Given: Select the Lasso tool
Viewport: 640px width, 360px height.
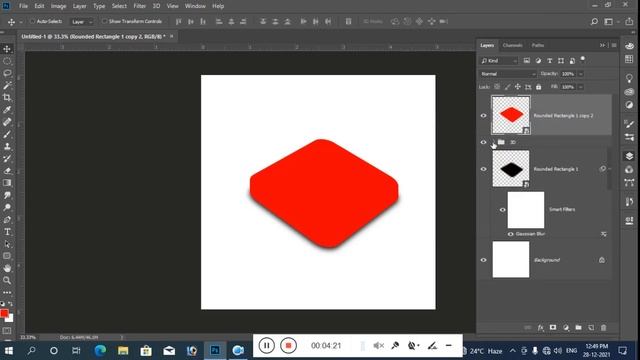Looking at the screenshot, I should pos(7,73).
